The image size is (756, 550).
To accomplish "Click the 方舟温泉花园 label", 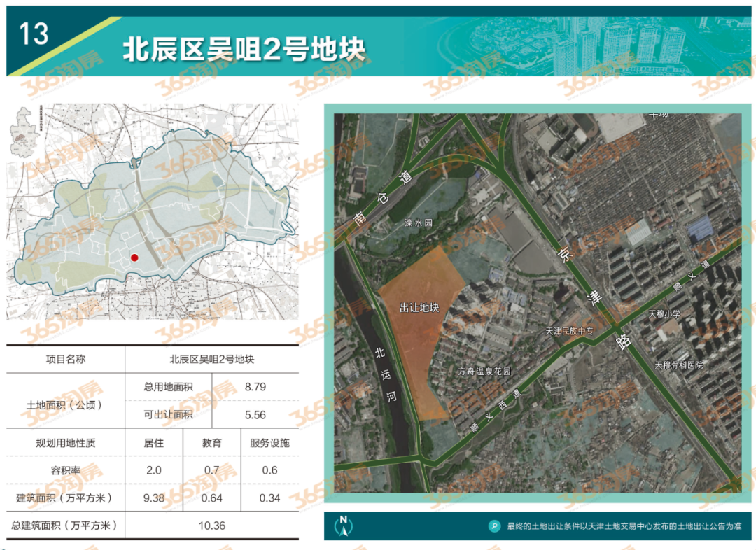I will (x=484, y=371).
